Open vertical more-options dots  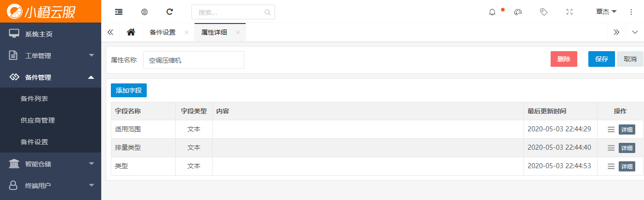(x=631, y=12)
